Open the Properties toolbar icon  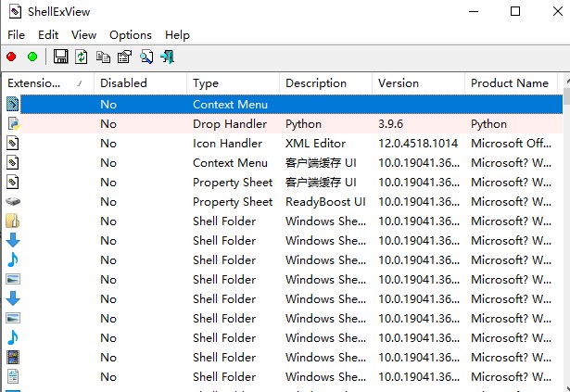click(x=124, y=57)
